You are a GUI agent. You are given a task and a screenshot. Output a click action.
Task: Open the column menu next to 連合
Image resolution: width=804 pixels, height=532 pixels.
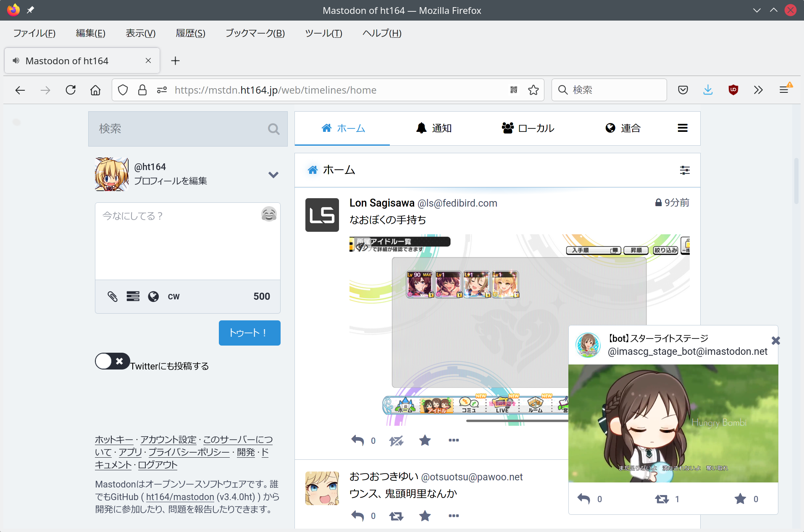(683, 128)
